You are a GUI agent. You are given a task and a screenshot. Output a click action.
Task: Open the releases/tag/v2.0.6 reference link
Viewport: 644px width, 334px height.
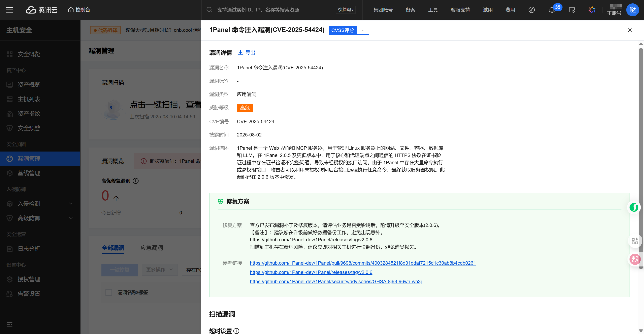click(x=311, y=272)
